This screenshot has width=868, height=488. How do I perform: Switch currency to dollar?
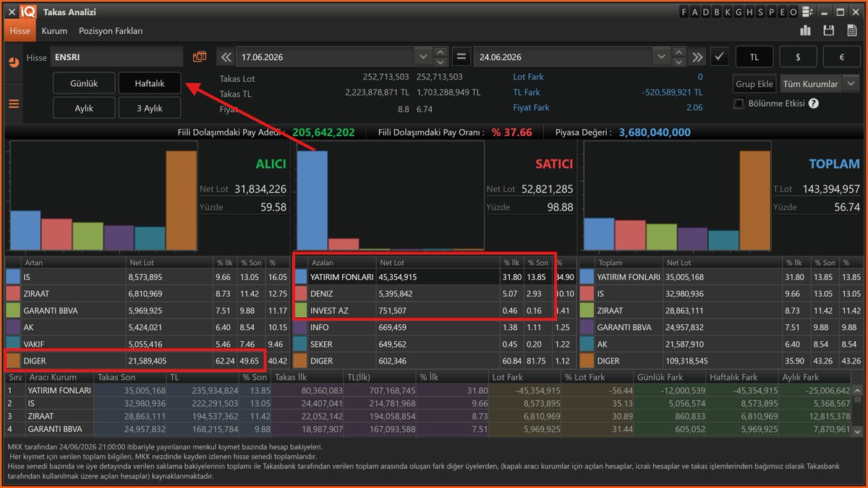(x=799, y=56)
